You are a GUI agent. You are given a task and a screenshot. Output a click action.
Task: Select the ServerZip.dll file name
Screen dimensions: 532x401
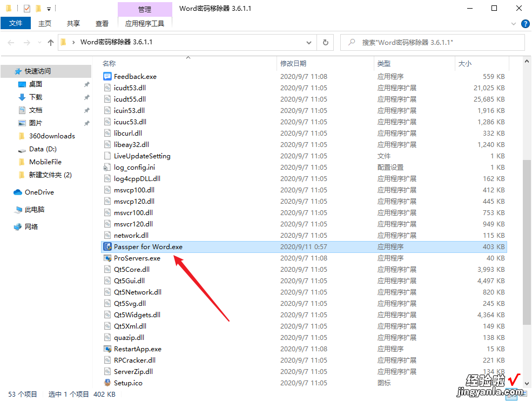pos(133,371)
